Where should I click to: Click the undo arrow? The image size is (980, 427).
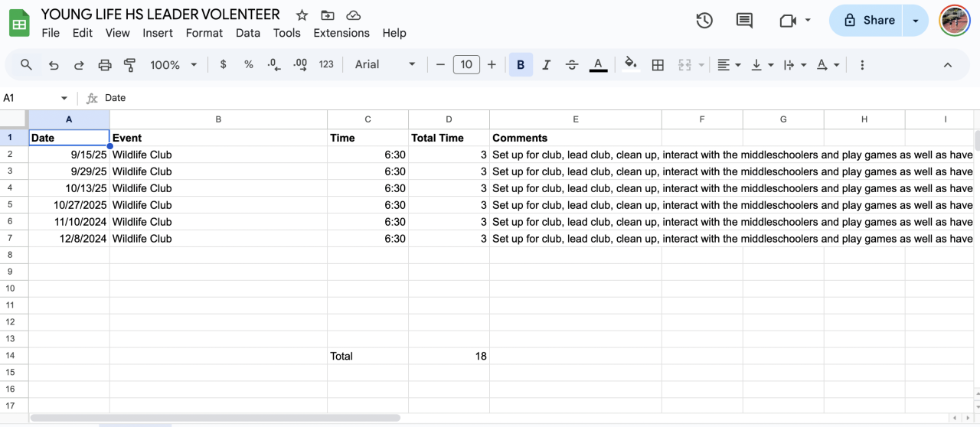(x=54, y=65)
